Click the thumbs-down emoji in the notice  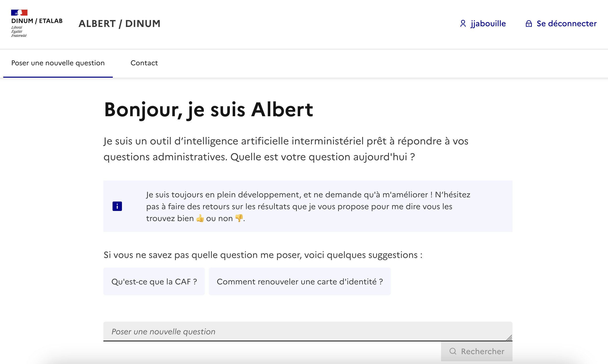[x=239, y=218]
